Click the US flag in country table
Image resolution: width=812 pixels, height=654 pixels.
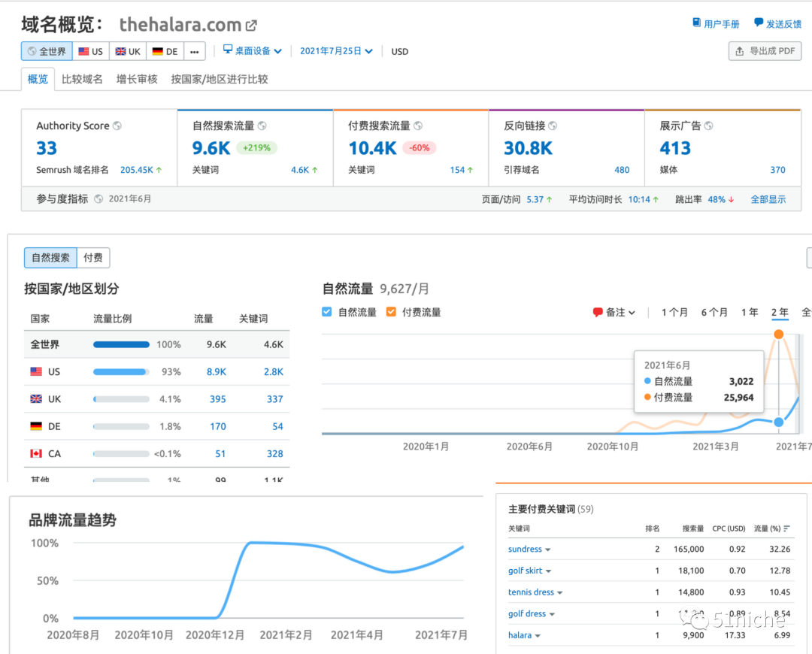tap(36, 372)
